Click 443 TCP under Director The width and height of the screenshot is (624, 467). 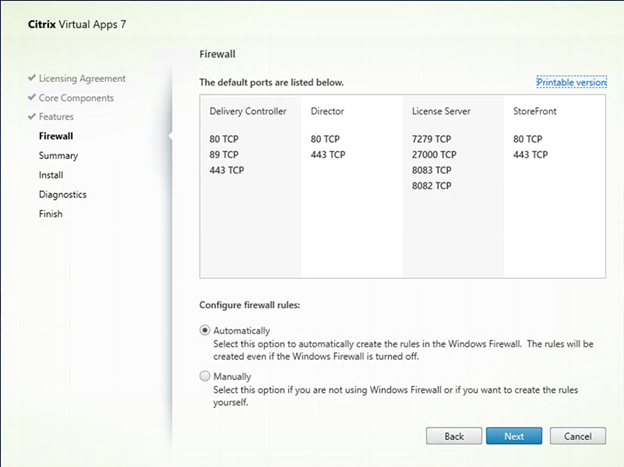coord(328,155)
